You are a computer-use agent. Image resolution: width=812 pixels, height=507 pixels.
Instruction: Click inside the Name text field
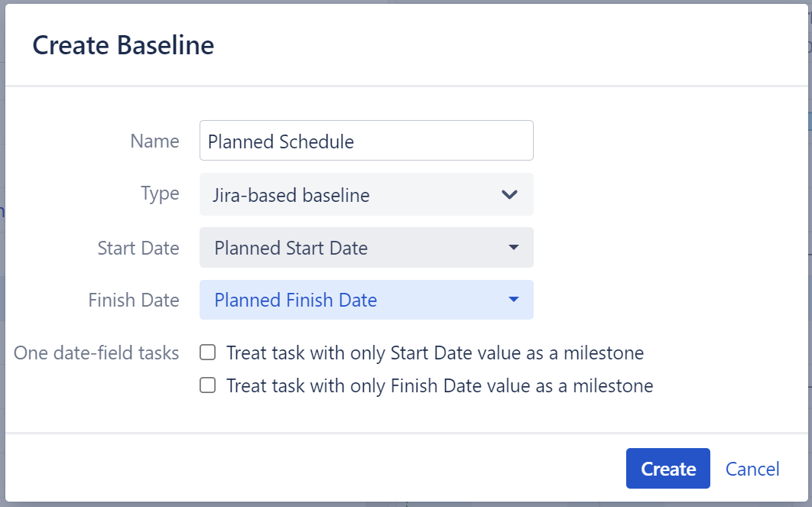tap(366, 141)
